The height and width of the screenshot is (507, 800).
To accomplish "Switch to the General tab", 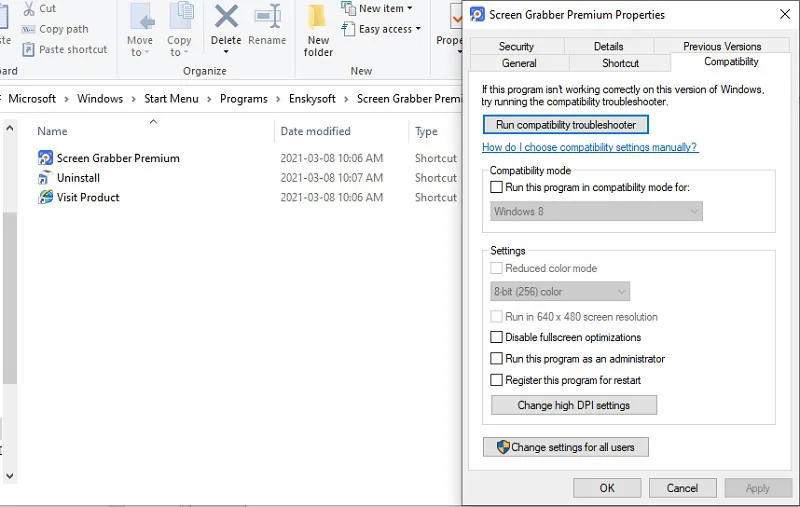I will point(519,63).
